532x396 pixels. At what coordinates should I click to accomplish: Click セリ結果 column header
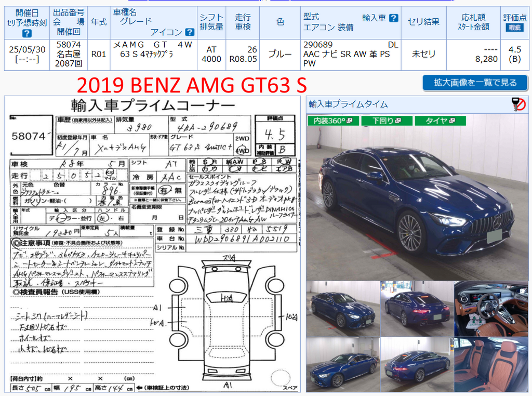[x=424, y=22]
